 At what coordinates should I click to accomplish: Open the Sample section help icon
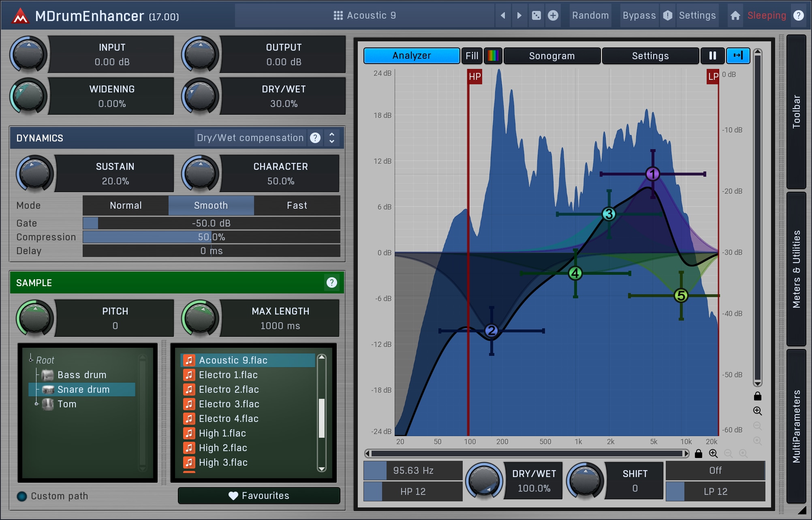click(331, 282)
